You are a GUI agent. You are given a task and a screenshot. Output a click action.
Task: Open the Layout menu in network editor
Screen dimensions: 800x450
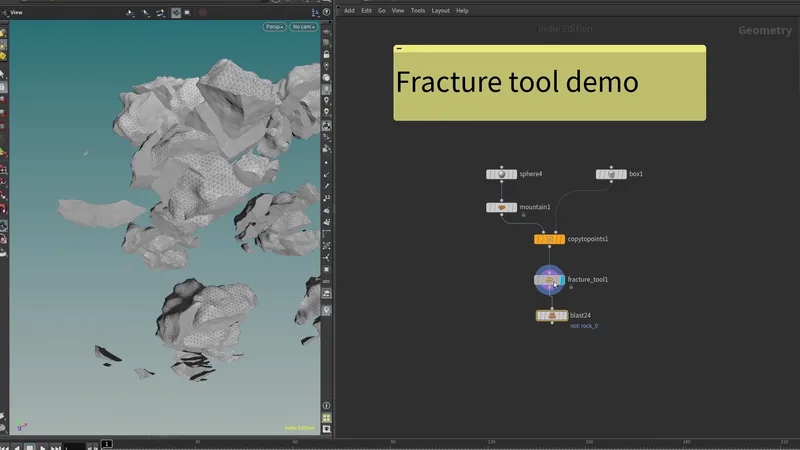(440, 11)
